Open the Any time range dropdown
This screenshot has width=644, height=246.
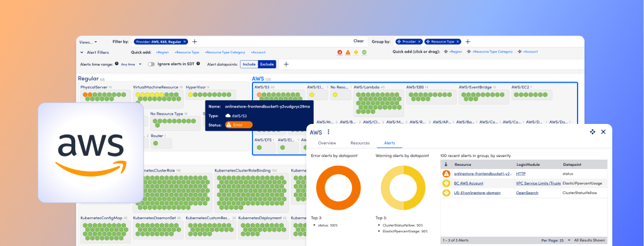point(131,64)
